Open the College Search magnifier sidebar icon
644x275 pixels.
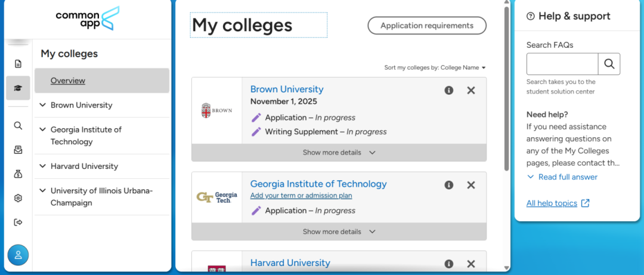(x=18, y=125)
